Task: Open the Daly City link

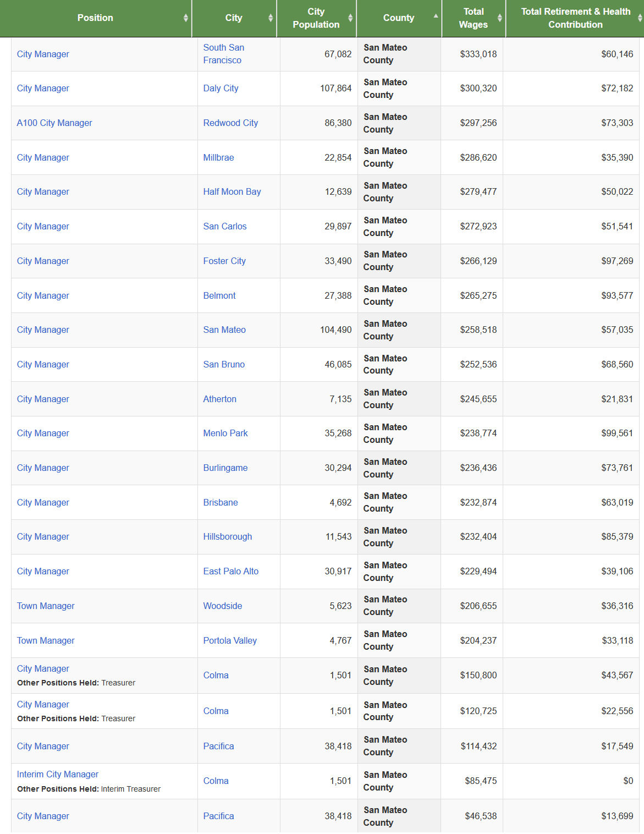Action: click(x=221, y=88)
